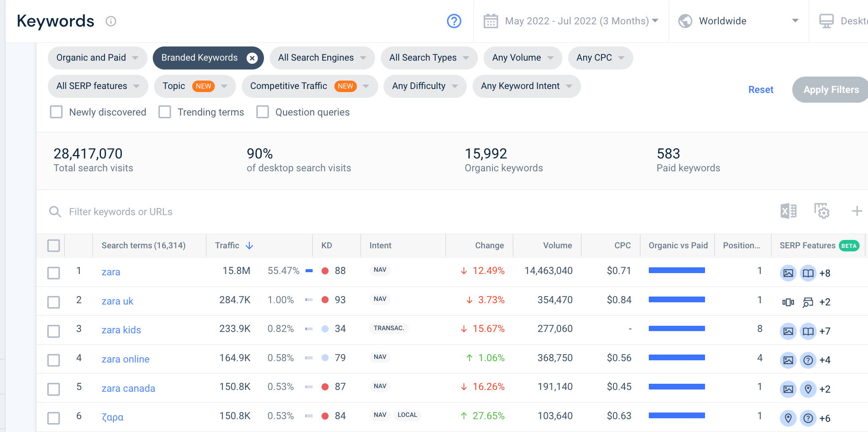The width and height of the screenshot is (868, 432).
Task: Open the All Search Engines dropdown
Action: (x=322, y=58)
